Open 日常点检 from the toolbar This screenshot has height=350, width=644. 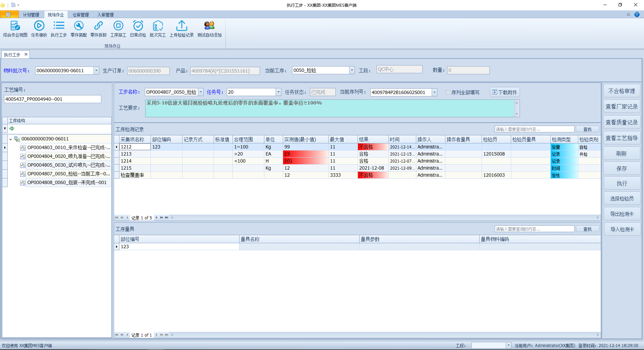(x=138, y=29)
